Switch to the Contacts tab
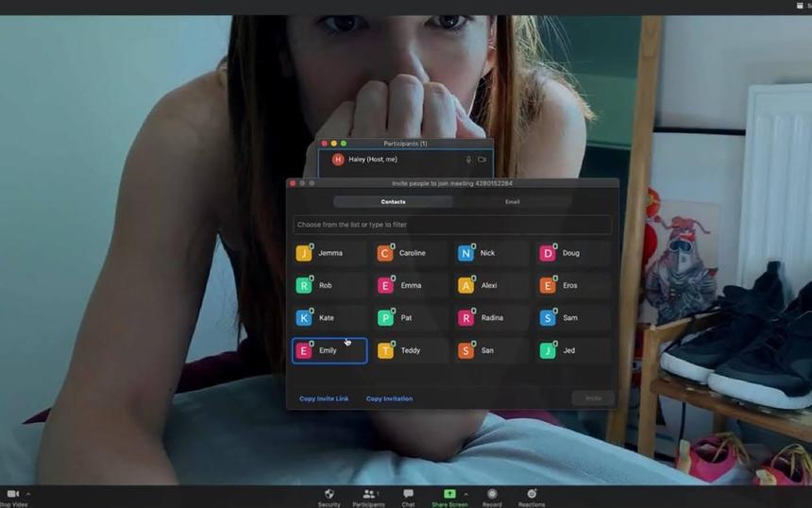The width and height of the screenshot is (812, 508). (393, 202)
